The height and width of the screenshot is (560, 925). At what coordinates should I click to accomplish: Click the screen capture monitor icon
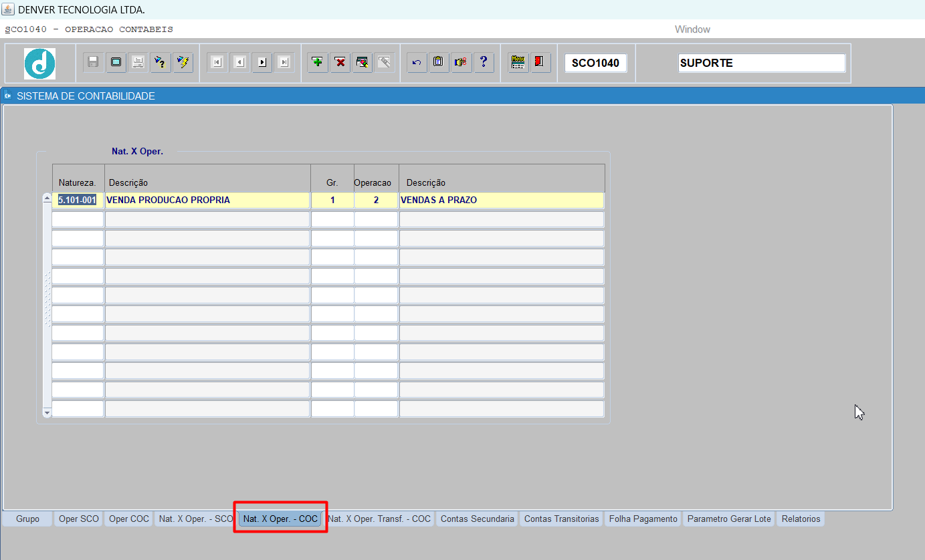(x=116, y=62)
